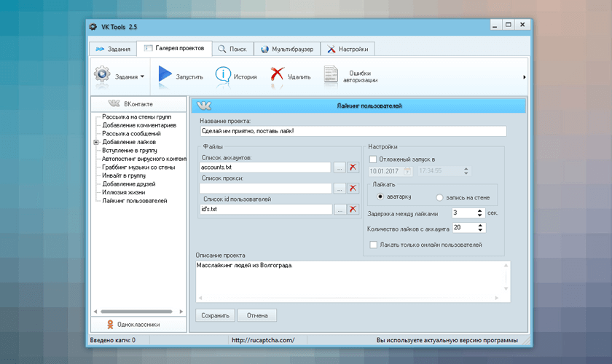
Task: Click the description area vertical scrollbar down arrow
Action: click(x=506, y=289)
